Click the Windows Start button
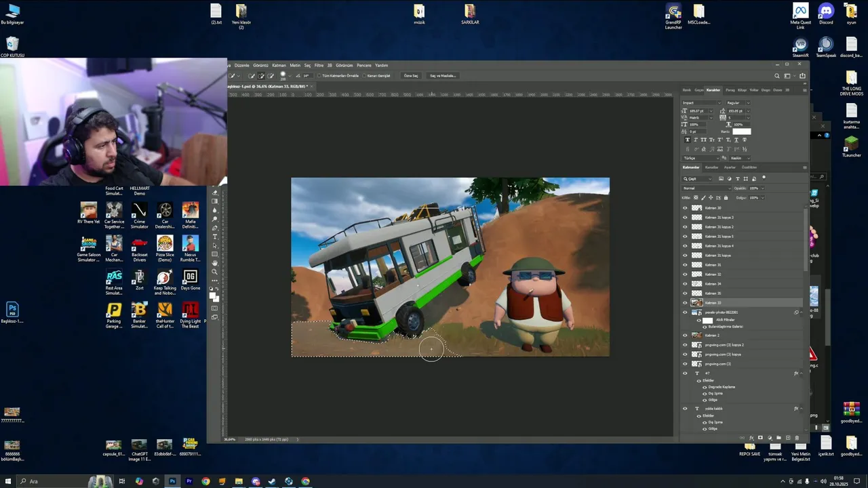Viewport: 868px width, 488px height. point(8,481)
